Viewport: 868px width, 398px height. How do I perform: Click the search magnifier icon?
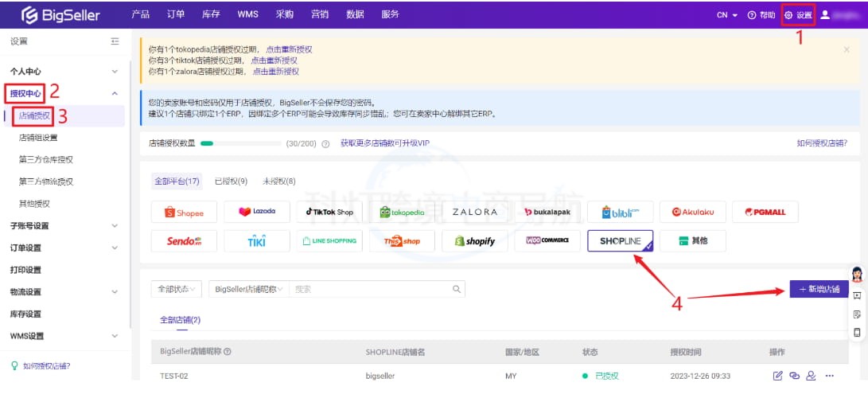pos(457,289)
